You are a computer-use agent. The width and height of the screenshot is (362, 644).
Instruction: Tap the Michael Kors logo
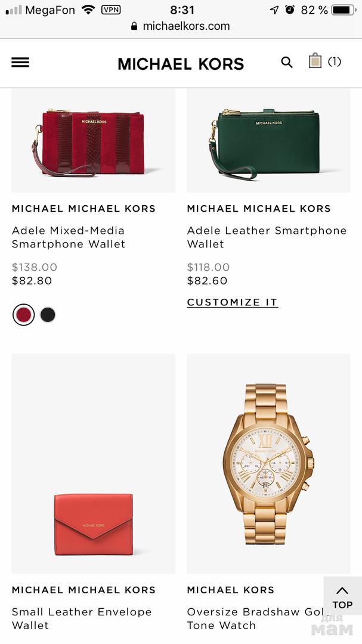(x=181, y=64)
